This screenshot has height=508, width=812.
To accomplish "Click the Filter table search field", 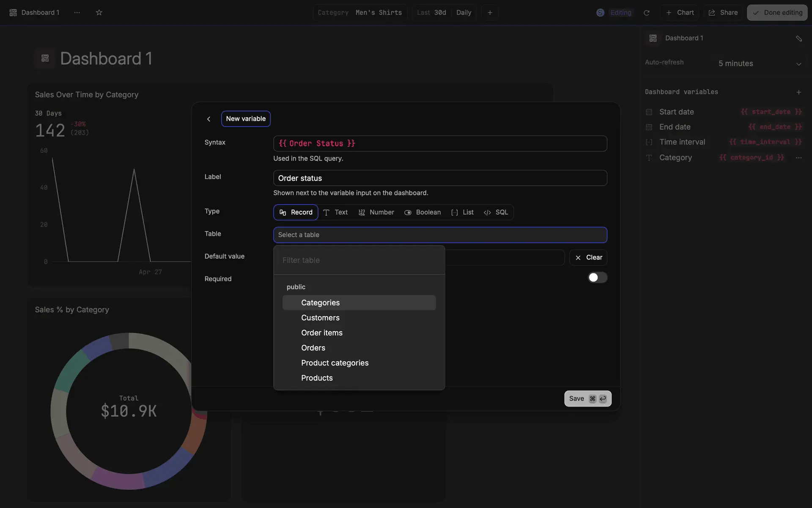I will tap(359, 260).
